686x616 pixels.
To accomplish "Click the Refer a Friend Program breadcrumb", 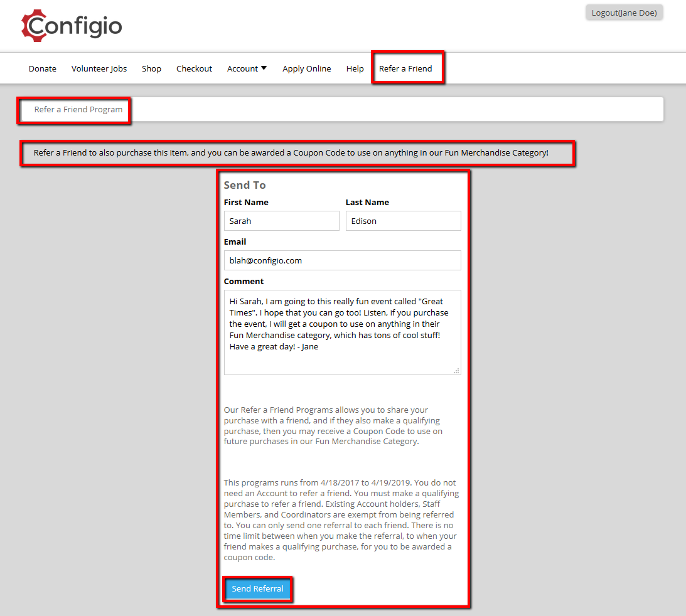I will pos(78,109).
